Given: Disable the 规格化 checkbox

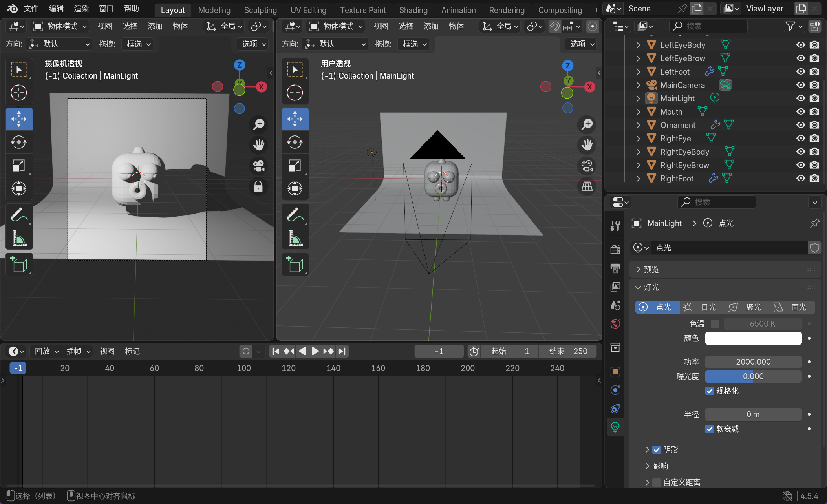Looking at the screenshot, I should coord(710,391).
